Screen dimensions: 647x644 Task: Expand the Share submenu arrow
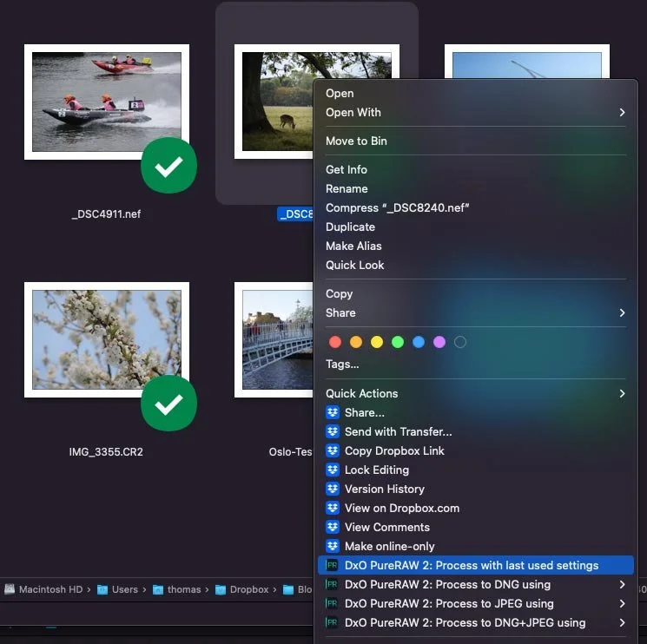(x=622, y=312)
